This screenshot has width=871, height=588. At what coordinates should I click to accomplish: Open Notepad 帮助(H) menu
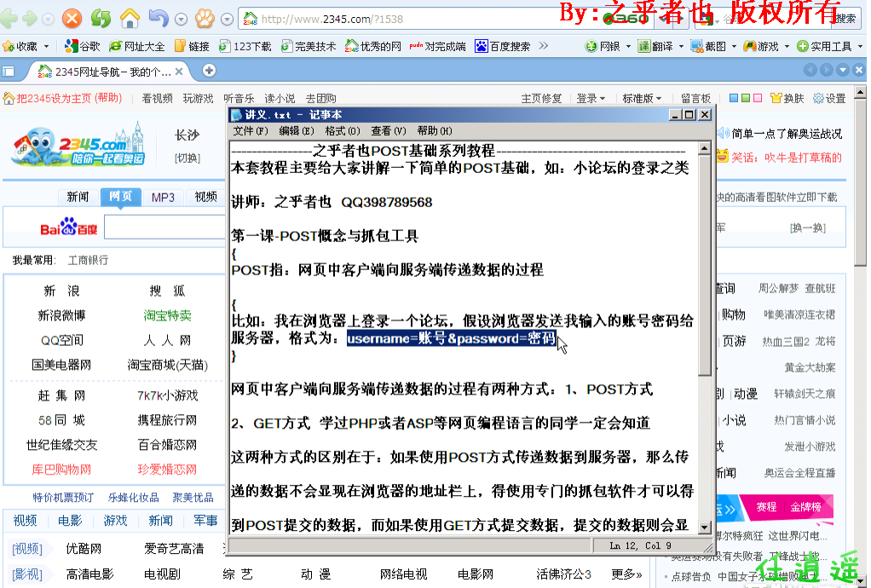(x=435, y=131)
